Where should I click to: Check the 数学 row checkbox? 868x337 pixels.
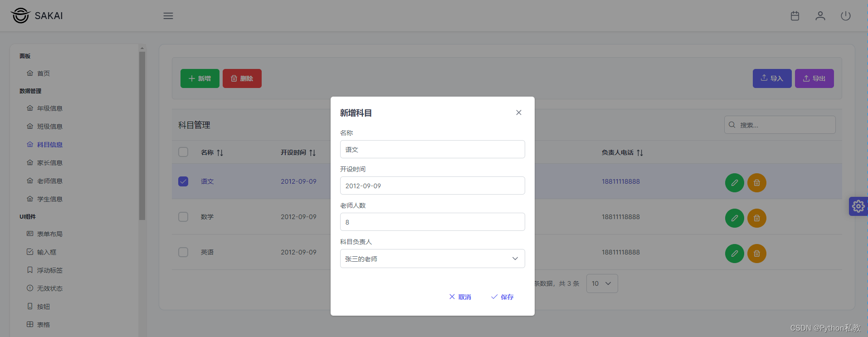pyautogui.click(x=183, y=217)
